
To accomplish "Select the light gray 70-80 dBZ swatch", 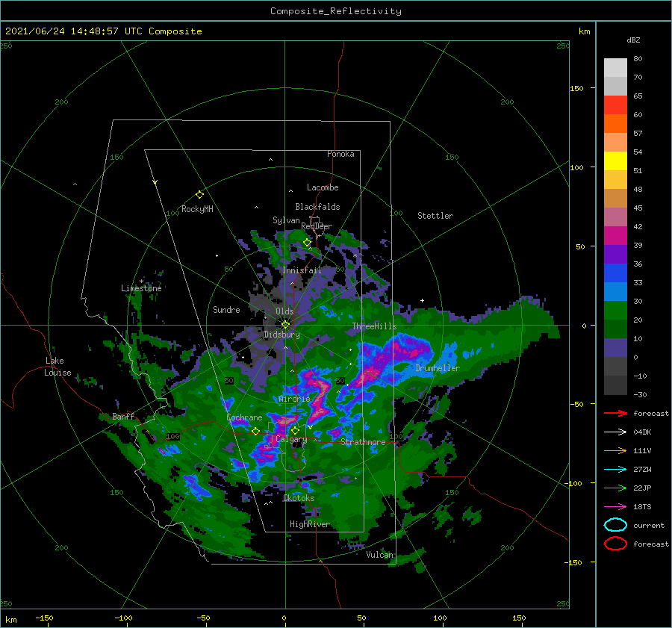I will (615, 67).
